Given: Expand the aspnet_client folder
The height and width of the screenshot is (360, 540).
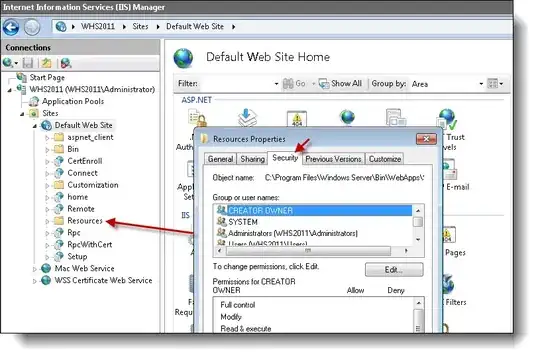Looking at the screenshot, I should click(47, 137).
